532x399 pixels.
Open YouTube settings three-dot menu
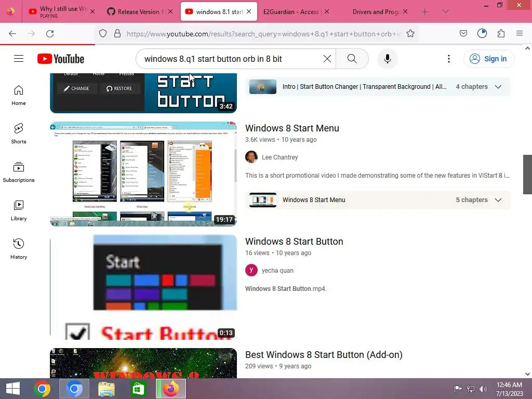(448, 59)
